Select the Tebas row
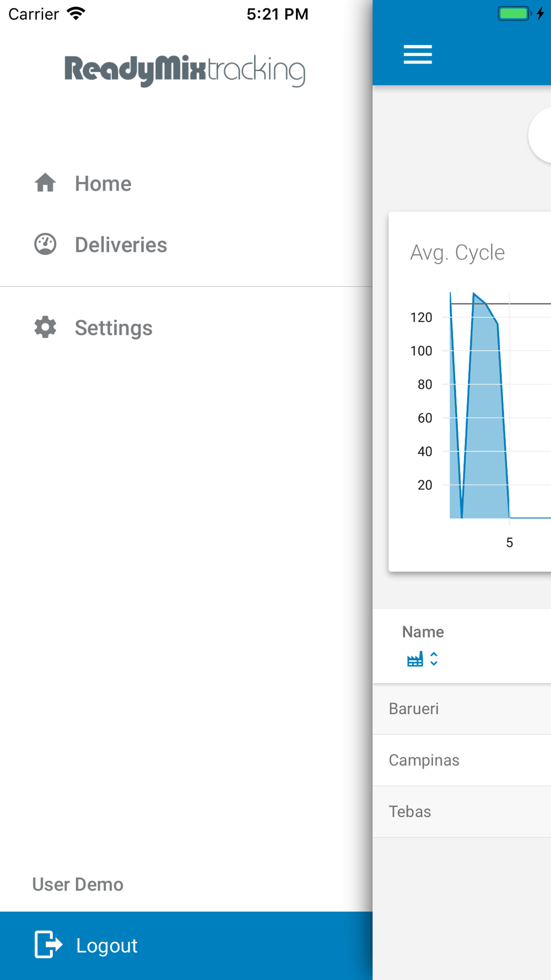The width and height of the screenshot is (551, 980). pyautogui.click(x=462, y=812)
